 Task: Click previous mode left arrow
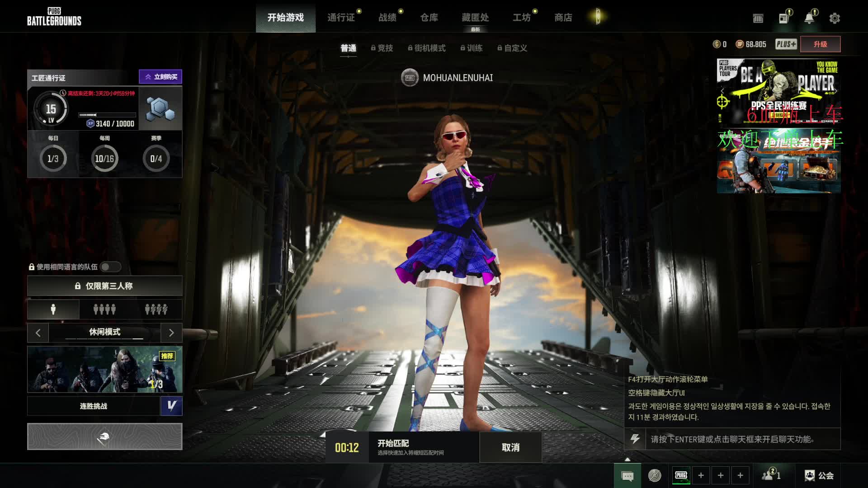[x=38, y=333]
